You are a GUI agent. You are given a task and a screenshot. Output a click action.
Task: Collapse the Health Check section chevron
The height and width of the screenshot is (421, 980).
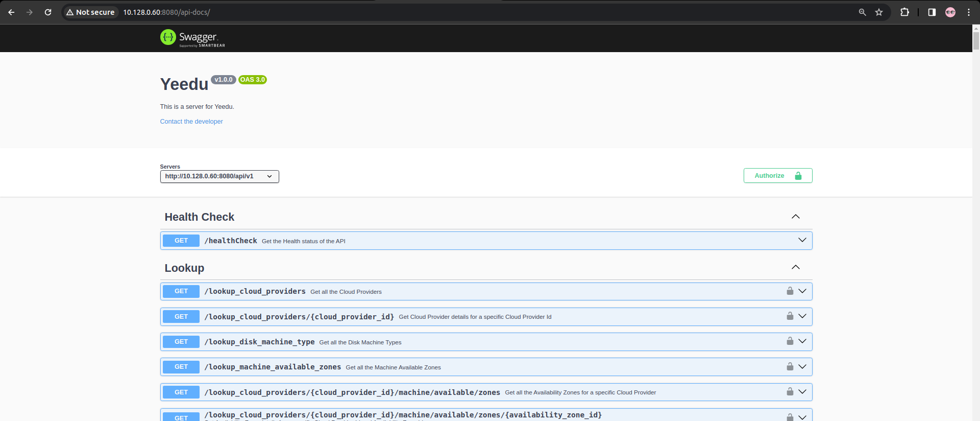point(796,217)
